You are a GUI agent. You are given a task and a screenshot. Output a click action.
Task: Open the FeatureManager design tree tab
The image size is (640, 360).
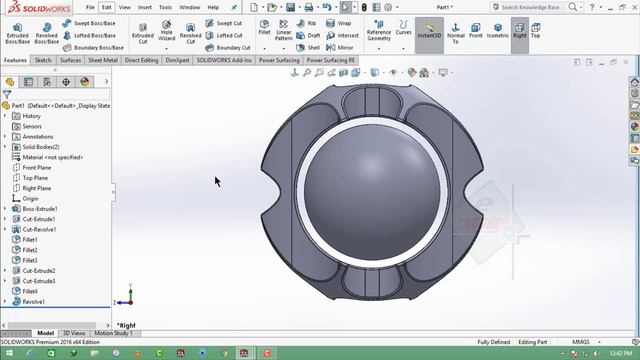click(10, 82)
